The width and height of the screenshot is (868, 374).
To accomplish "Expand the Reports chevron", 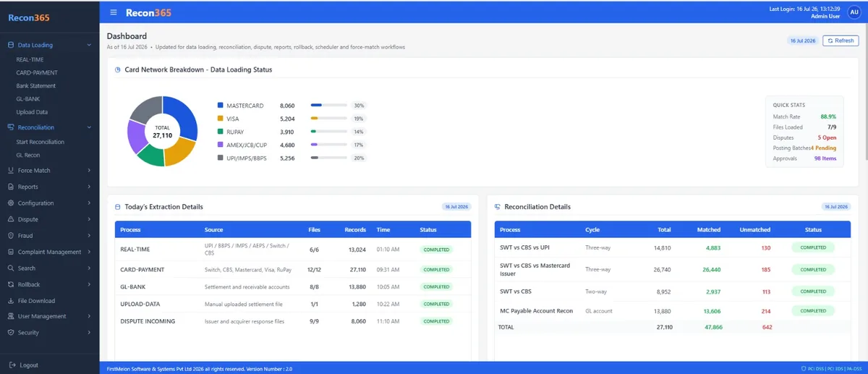I will coord(88,187).
